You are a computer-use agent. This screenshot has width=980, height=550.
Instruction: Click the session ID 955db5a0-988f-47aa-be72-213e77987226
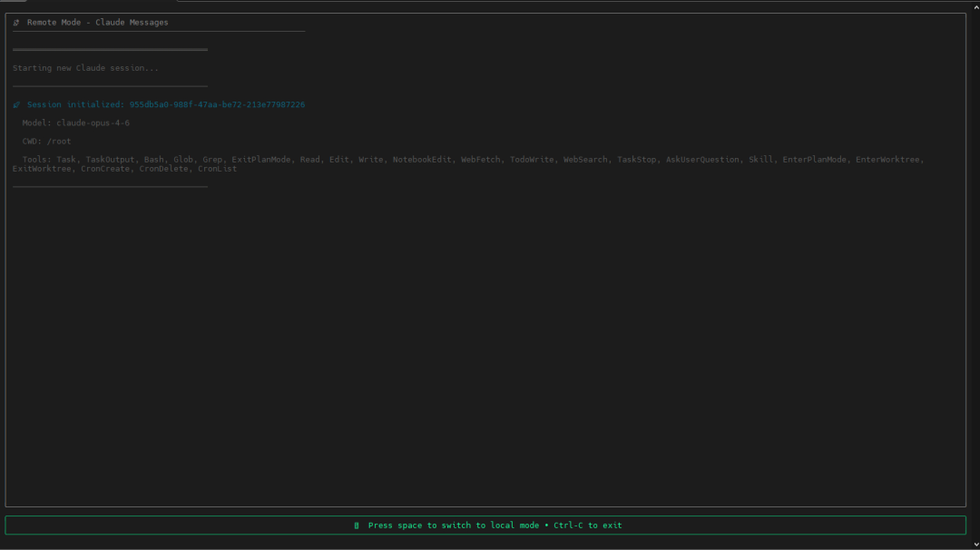tap(217, 105)
